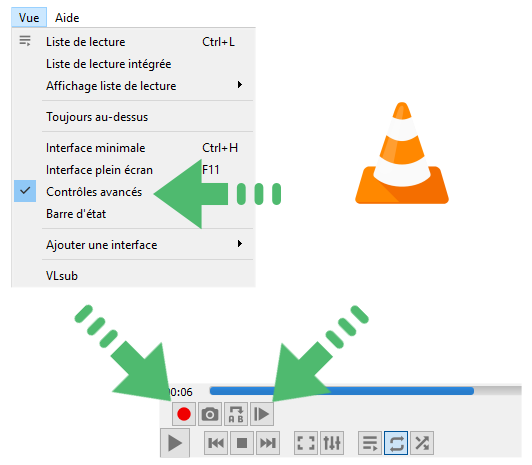Enable random shuffle playback
Screen dimensions: 532x465
point(422,443)
